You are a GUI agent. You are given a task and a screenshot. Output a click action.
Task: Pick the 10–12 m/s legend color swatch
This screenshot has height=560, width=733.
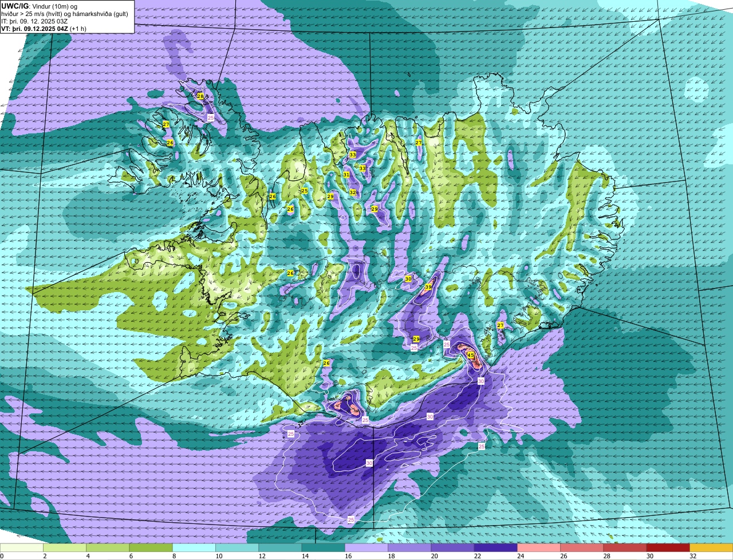[237, 548]
